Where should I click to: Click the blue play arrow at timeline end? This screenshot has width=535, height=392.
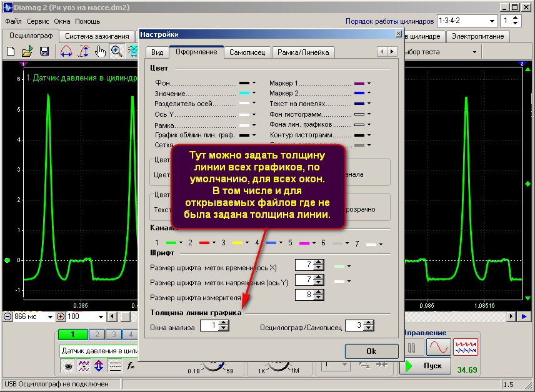(524, 316)
